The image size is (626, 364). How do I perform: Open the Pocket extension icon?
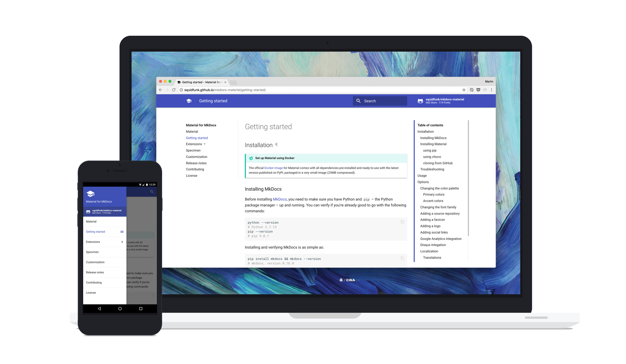point(478,90)
